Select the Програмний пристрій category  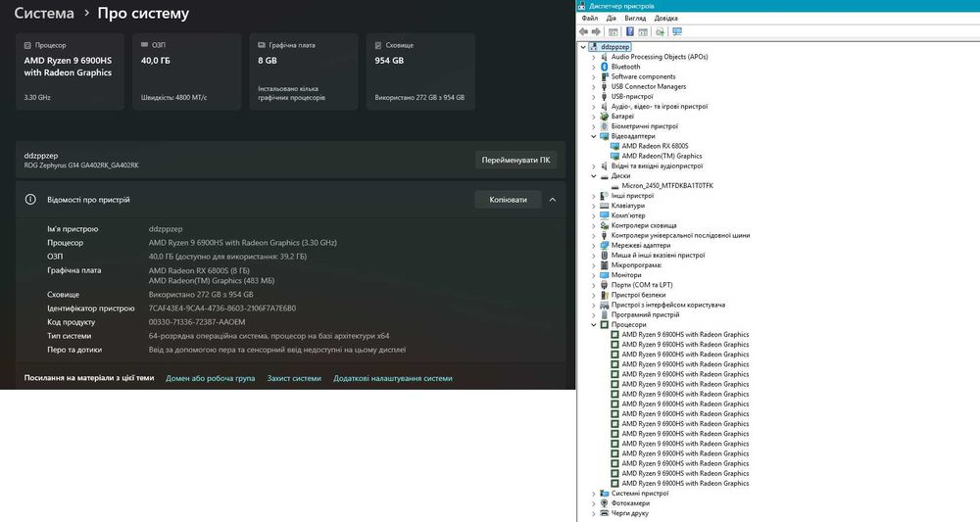coord(645,314)
